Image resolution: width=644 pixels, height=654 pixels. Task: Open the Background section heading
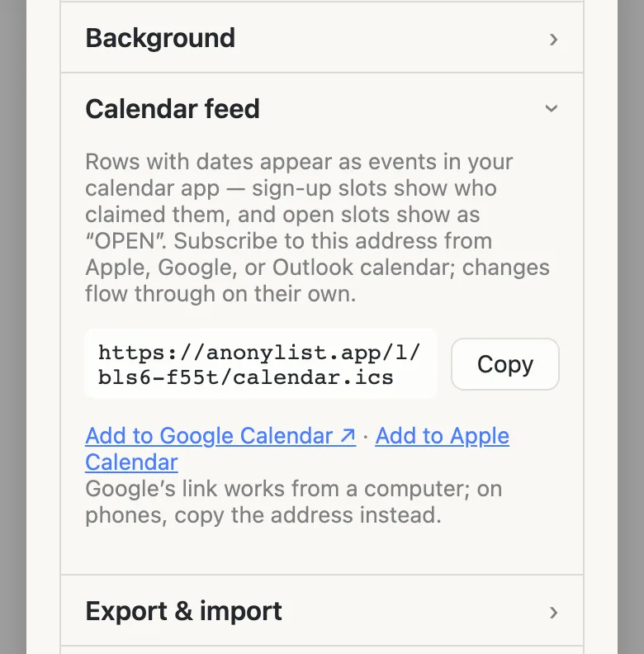tap(160, 38)
